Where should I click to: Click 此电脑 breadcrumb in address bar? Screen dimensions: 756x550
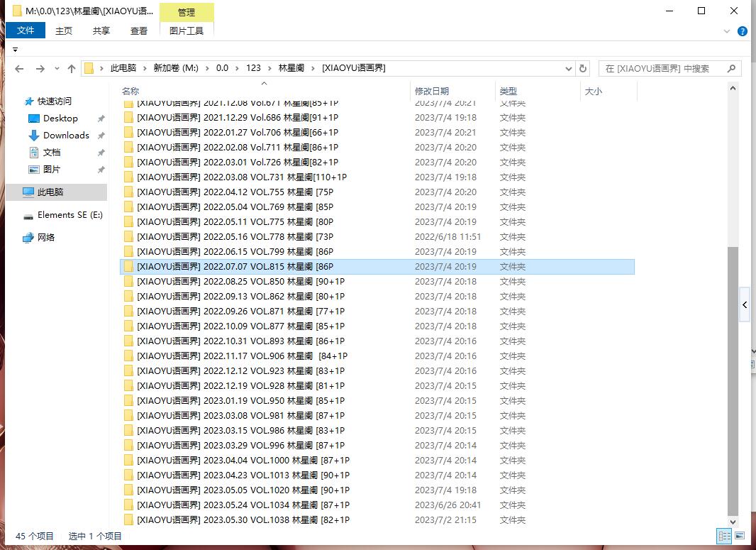pyautogui.click(x=123, y=69)
